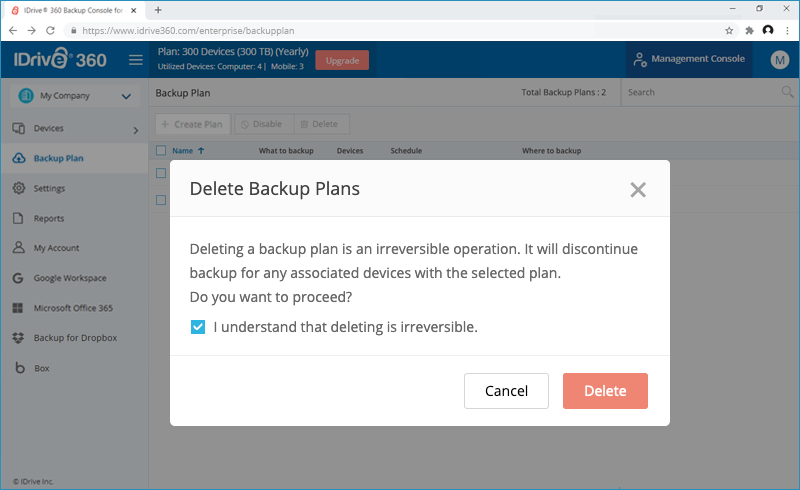Go to Reports in the sidebar
This screenshot has height=490, width=800.
(x=48, y=218)
